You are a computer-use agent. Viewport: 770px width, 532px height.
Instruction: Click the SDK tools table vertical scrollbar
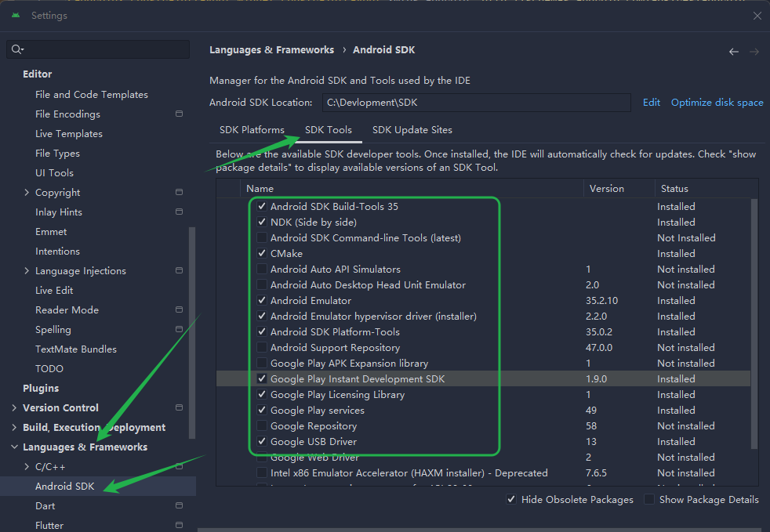(x=754, y=323)
